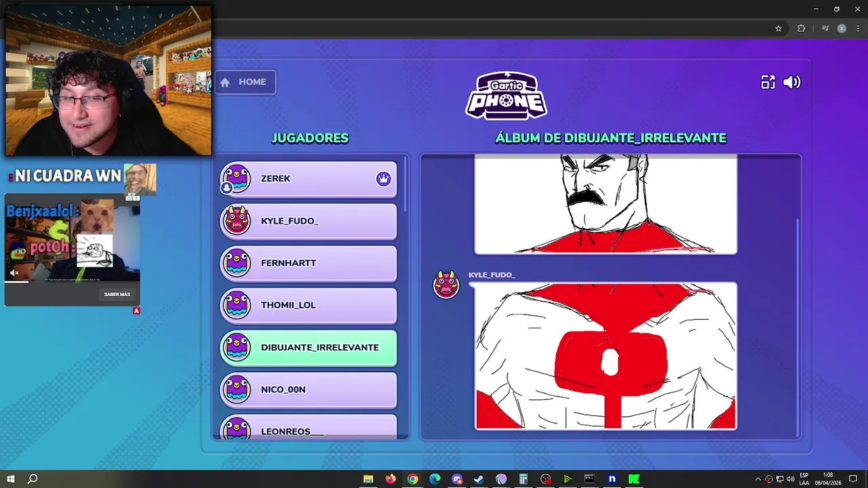This screenshot has width=868, height=488.
Task: Go back using the HOME button
Action: pos(245,82)
